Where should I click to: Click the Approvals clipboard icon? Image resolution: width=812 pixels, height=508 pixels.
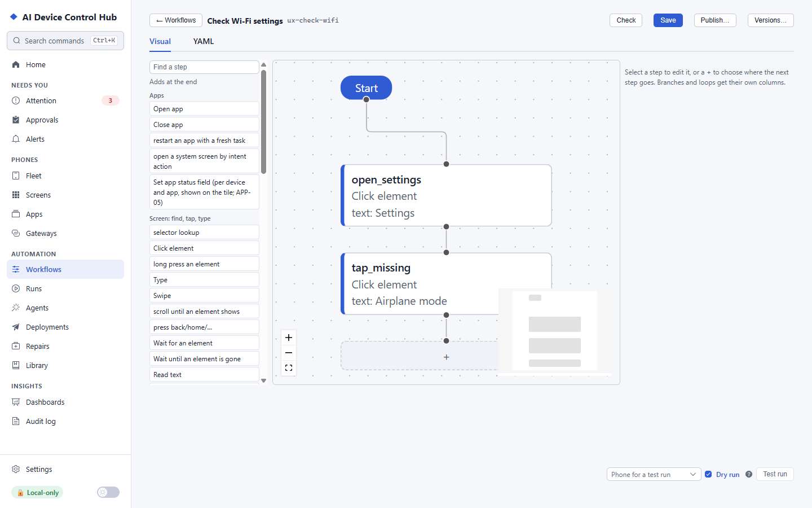[x=16, y=120]
